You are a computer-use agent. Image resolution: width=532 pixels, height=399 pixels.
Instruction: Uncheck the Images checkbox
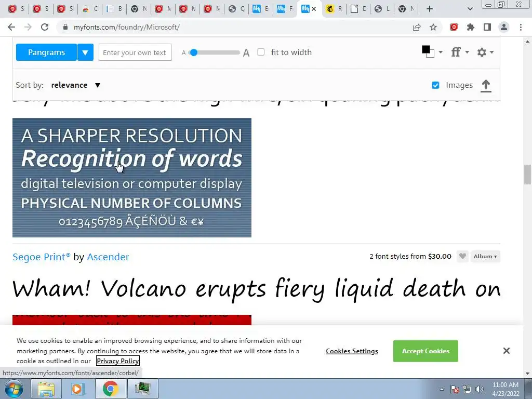[x=435, y=85]
